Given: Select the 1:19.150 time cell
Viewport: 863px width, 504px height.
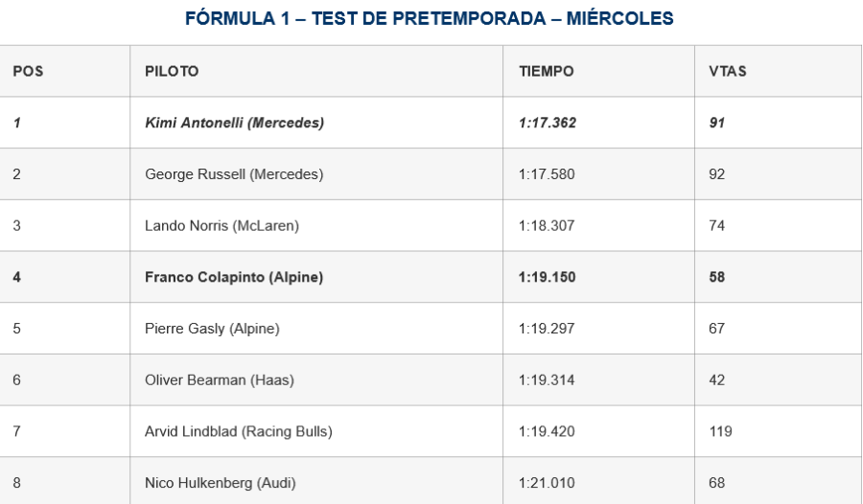Looking at the screenshot, I should tap(548, 277).
